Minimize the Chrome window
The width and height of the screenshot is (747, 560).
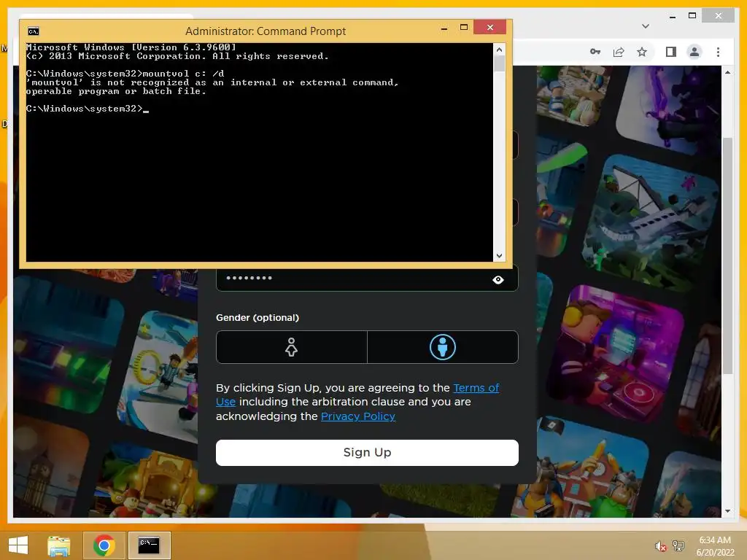click(672, 17)
